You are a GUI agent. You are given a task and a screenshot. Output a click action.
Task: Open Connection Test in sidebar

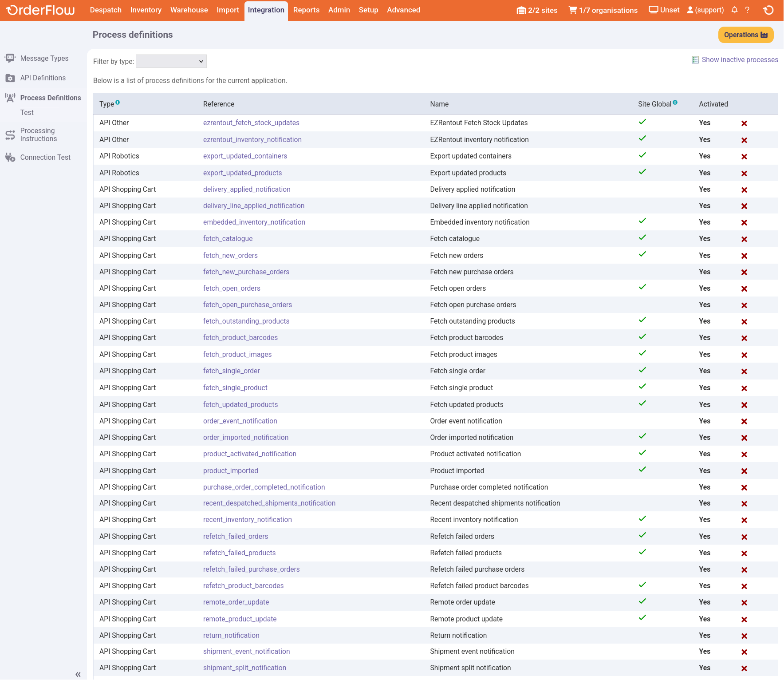coord(45,158)
